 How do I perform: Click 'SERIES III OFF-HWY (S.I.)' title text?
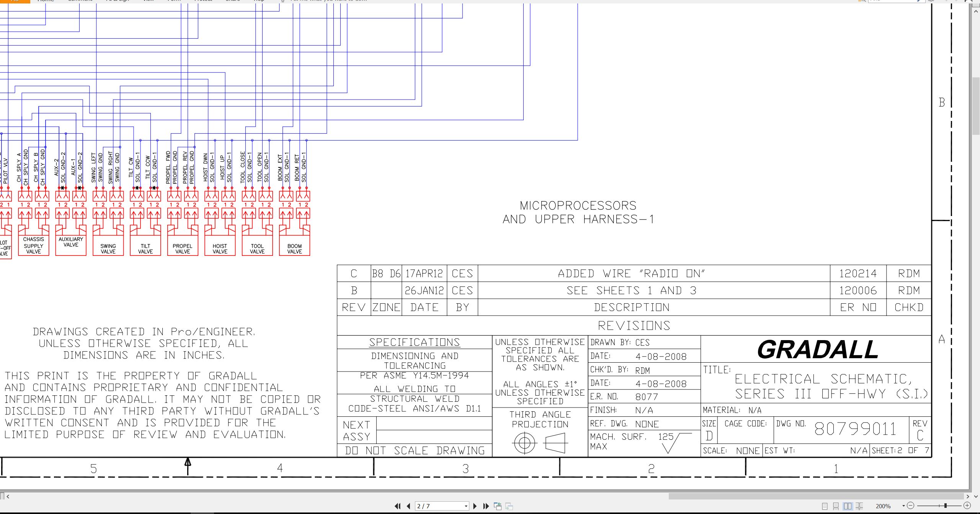tap(831, 394)
